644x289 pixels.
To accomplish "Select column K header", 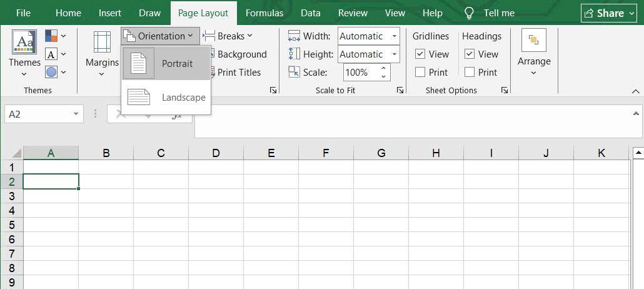I will (x=601, y=153).
